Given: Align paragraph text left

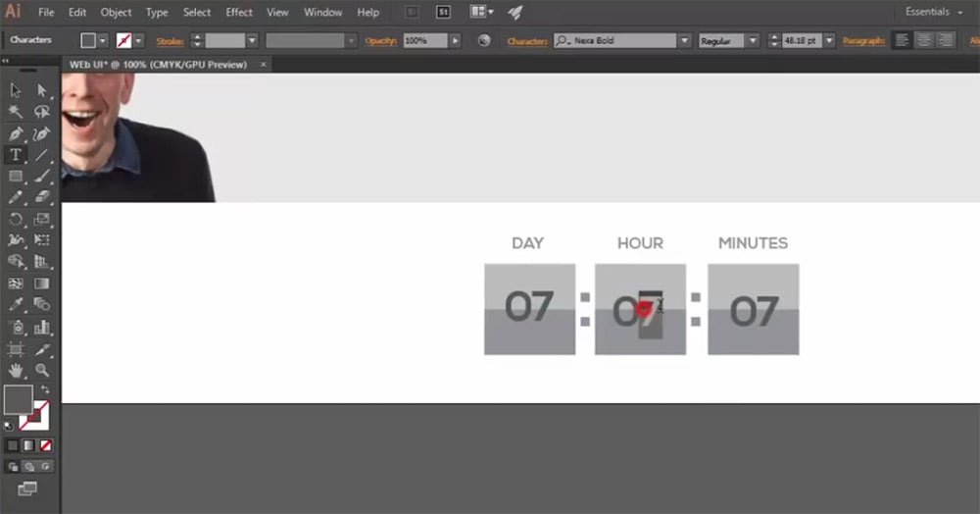Looking at the screenshot, I should pyautogui.click(x=902, y=40).
